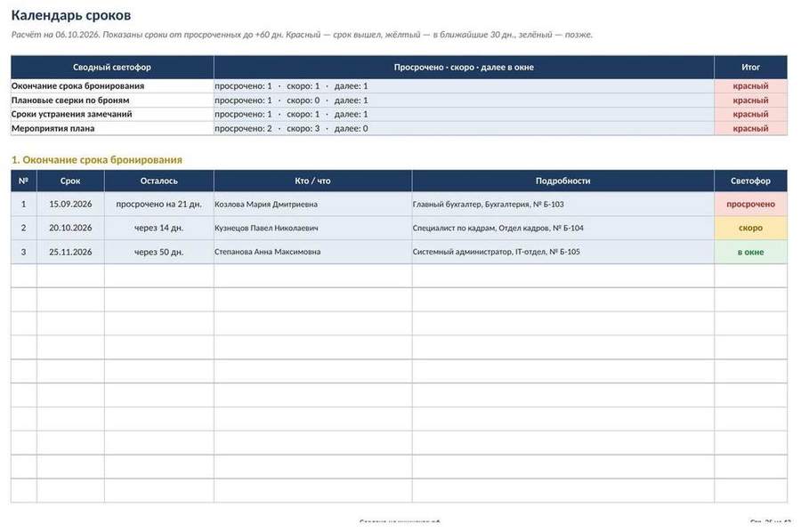Click the "Системный администратор, IT-отдел, № Б-105" cell

click(x=563, y=252)
